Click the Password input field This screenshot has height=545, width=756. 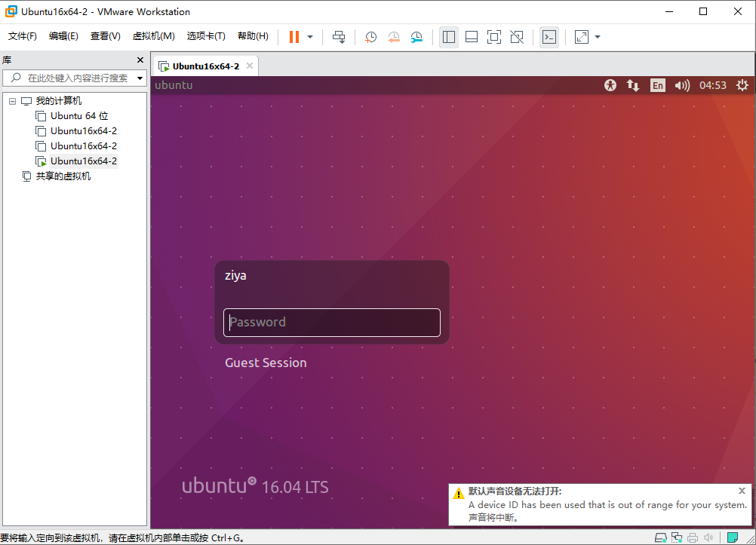[332, 323]
